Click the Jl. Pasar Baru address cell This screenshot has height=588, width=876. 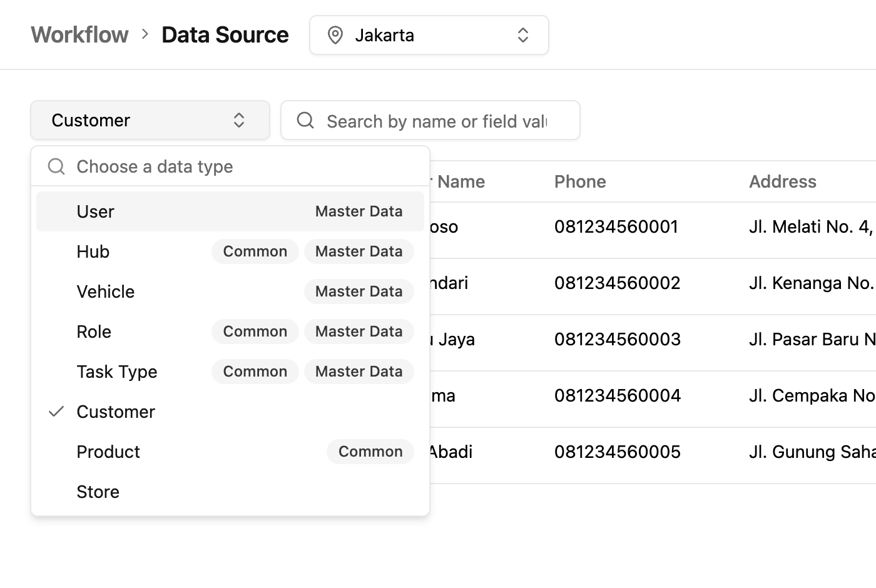click(812, 339)
